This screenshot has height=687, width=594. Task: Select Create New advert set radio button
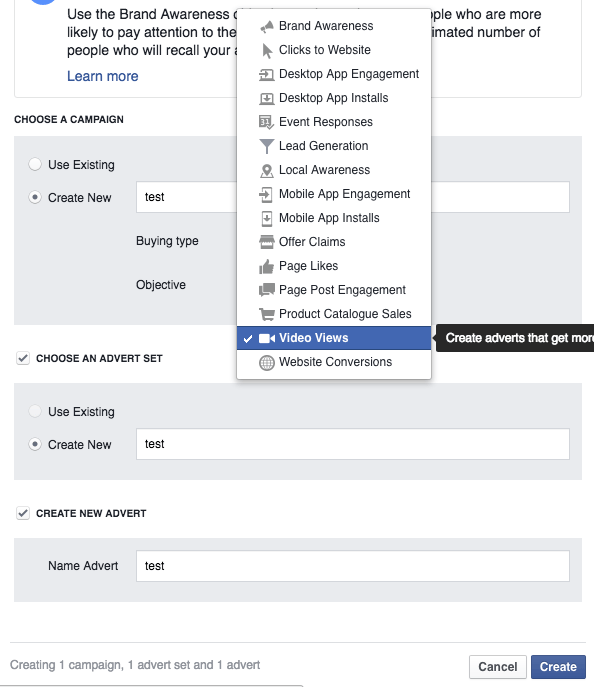(x=35, y=444)
